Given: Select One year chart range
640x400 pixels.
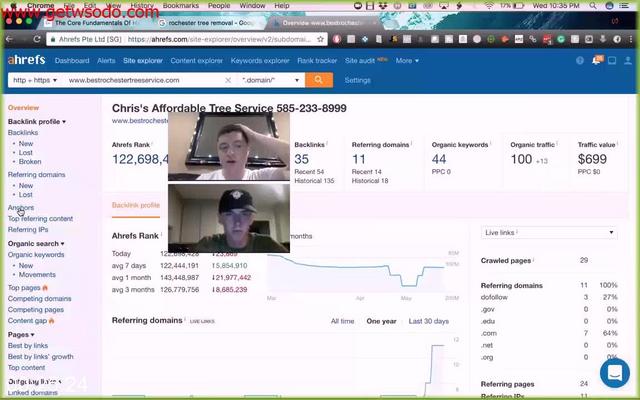Looking at the screenshot, I should (381, 321).
